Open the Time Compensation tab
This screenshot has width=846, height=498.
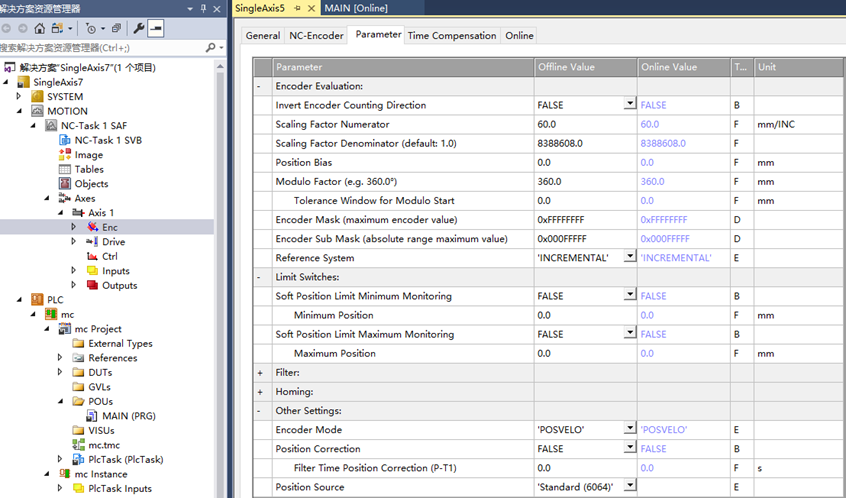(452, 36)
